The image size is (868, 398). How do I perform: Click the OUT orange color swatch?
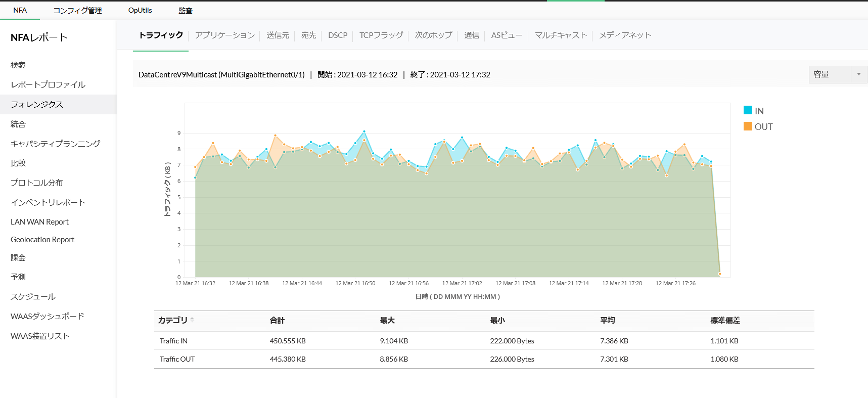[748, 126]
